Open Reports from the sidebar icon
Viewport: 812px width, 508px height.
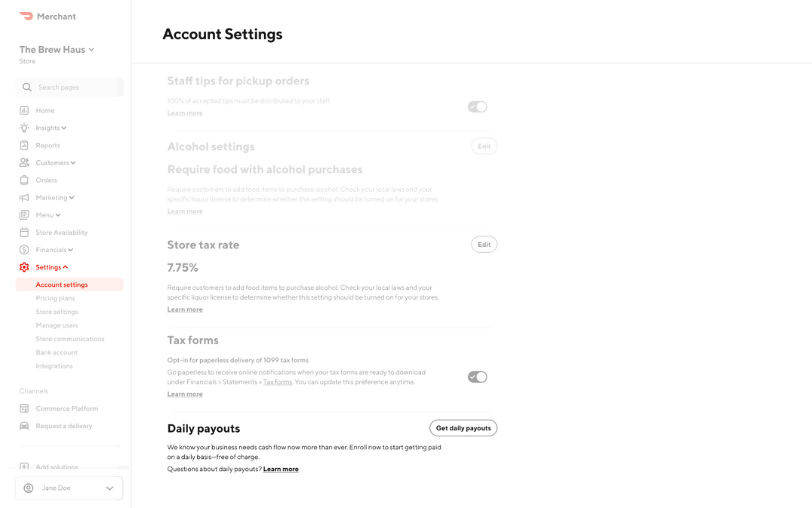pos(24,144)
